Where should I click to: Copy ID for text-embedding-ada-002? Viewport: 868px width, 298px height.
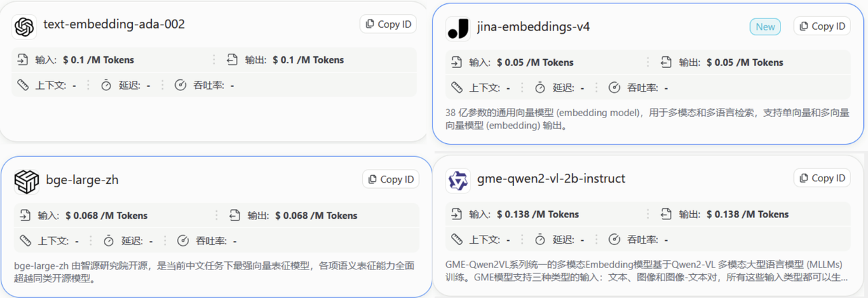389,24
